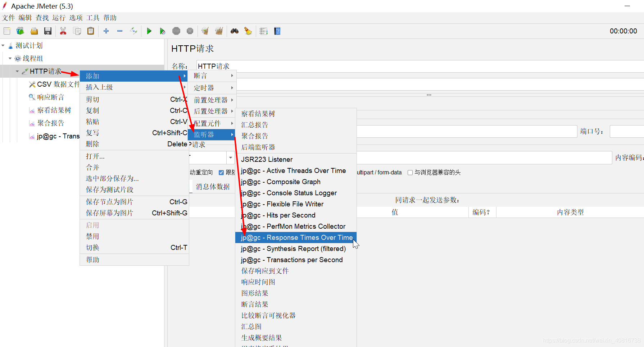Screen dimensions: 644x347
Task: Click the Paste clipboard icon in the toolbar
Action: point(91,31)
